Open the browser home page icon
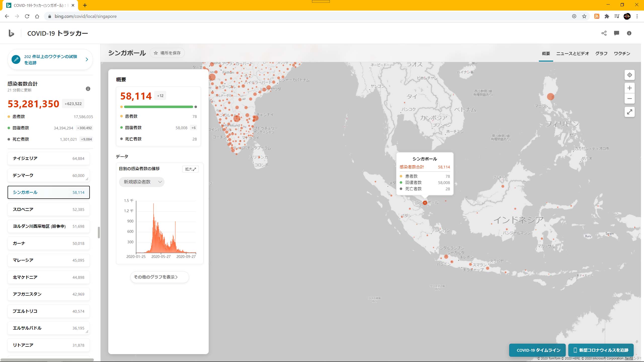The height and width of the screenshot is (362, 644). [37, 16]
